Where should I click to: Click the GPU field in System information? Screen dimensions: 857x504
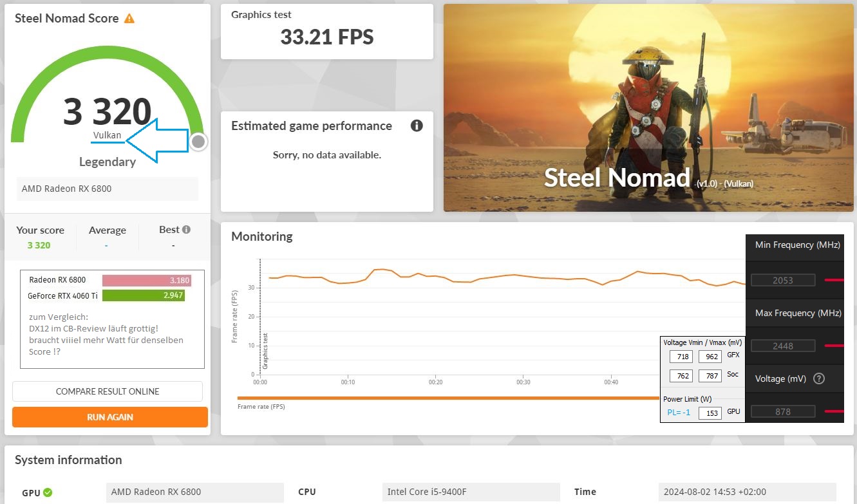click(x=195, y=492)
